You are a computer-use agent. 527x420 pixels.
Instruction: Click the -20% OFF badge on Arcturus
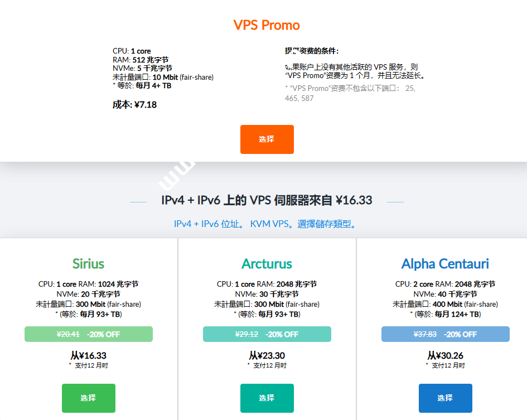click(267, 334)
